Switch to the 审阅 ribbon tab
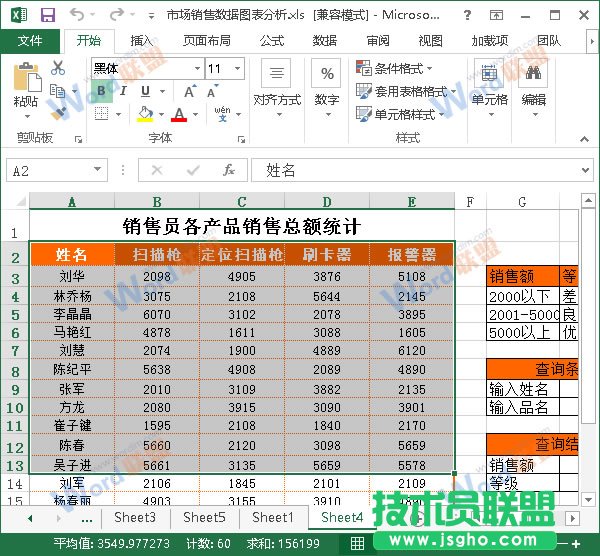The image size is (600, 556). pyautogui.click(x=378, y=41)
